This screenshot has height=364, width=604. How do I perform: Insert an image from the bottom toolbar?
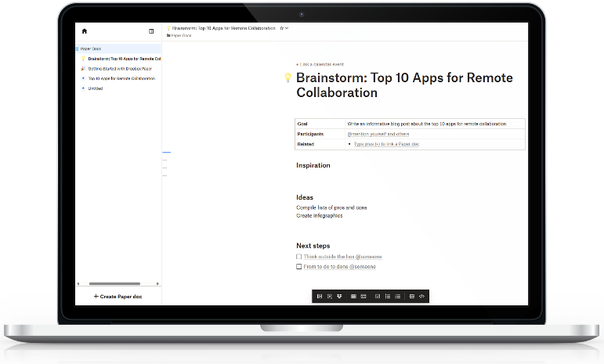pyautogui.click(x=319, y=297)
